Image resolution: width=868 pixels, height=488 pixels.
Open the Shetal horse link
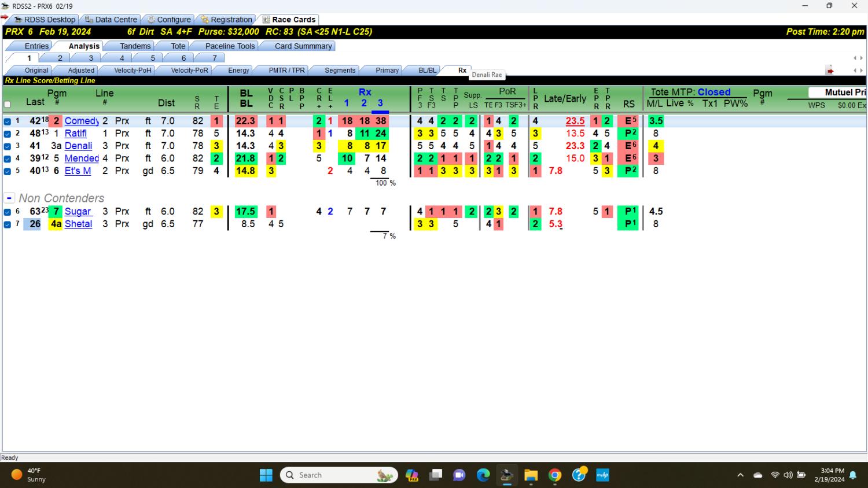pyautogui.click(x=78, y=224)
